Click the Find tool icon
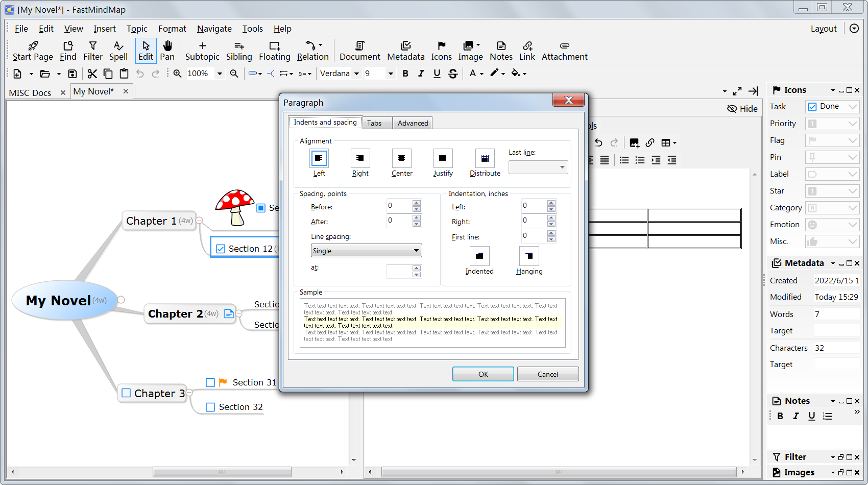Screen dimensions: 868x485 pos(68,51)
